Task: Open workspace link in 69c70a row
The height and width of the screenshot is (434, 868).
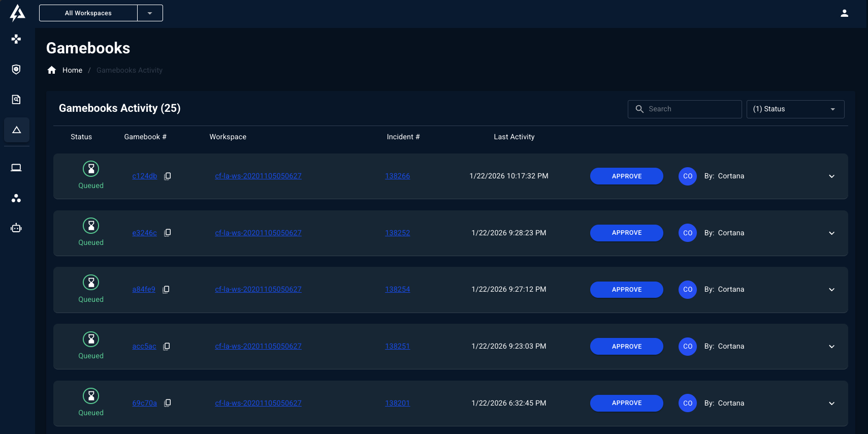Action: coord(258,403)
